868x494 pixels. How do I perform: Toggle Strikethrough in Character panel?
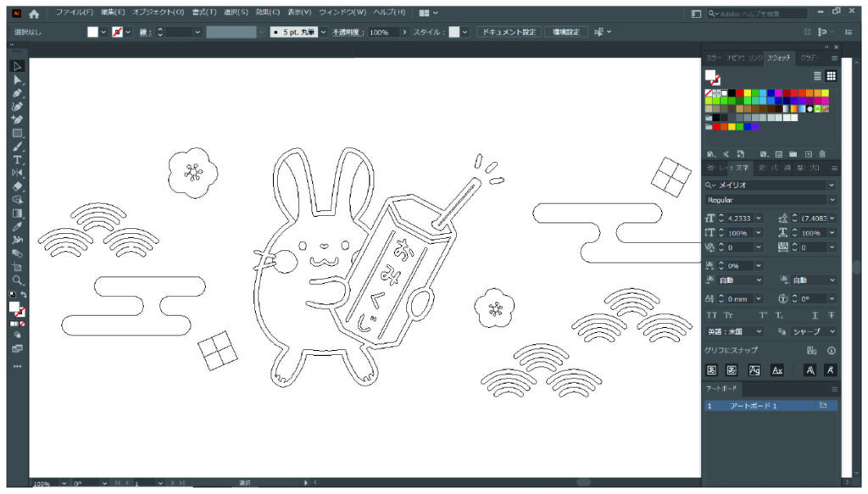coord(831,315)
